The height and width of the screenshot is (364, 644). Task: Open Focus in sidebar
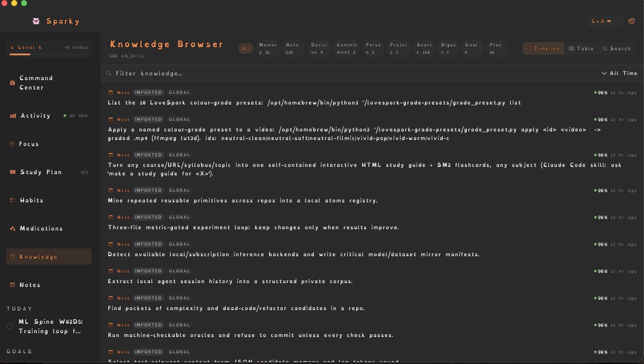49,144
